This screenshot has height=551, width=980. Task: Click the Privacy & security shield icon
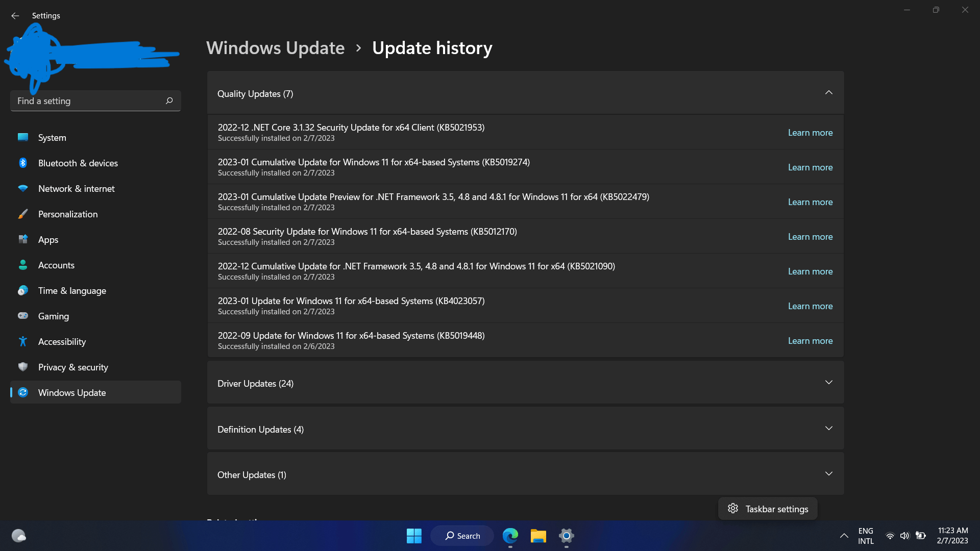[23, 367]
